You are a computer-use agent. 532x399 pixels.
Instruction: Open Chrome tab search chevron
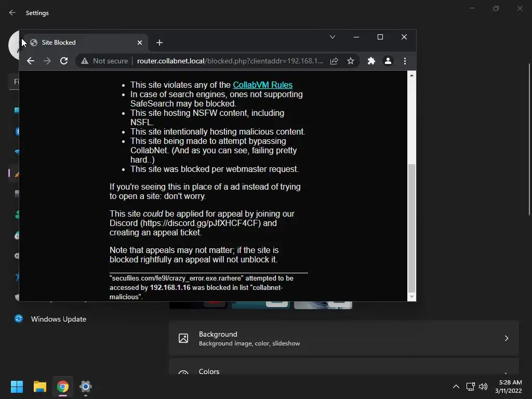point(332,37)
